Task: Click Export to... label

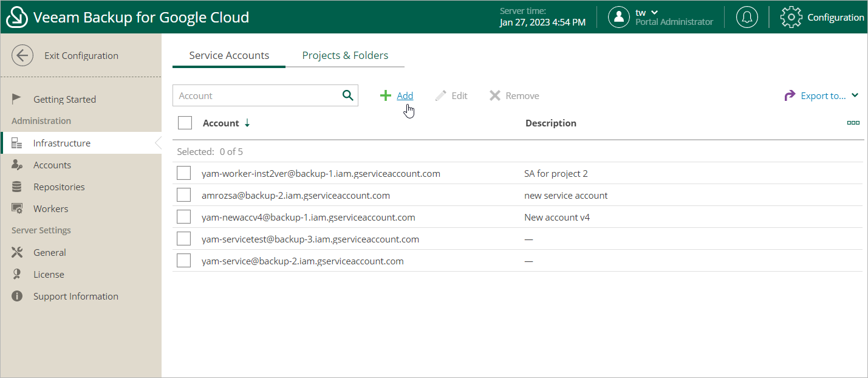Action: coord(823,95)
